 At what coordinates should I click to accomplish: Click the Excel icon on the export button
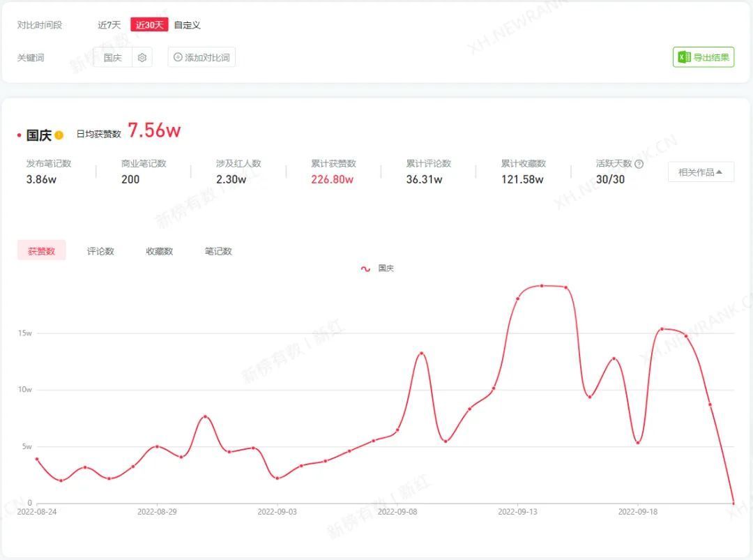pos(685,57)
